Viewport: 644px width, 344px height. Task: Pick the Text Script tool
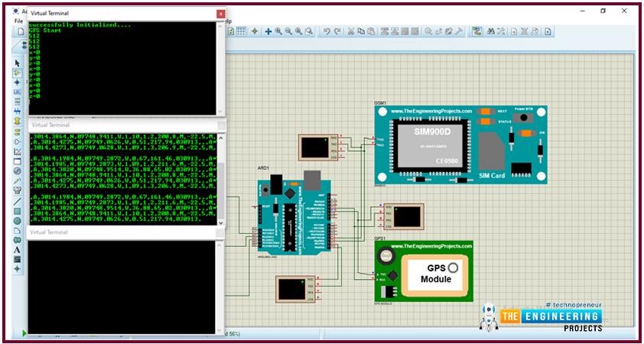tap(18, 102)
